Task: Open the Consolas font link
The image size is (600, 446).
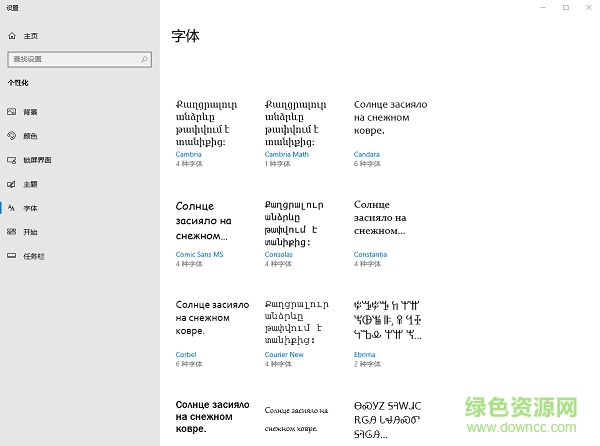Action: coord(279,254)
